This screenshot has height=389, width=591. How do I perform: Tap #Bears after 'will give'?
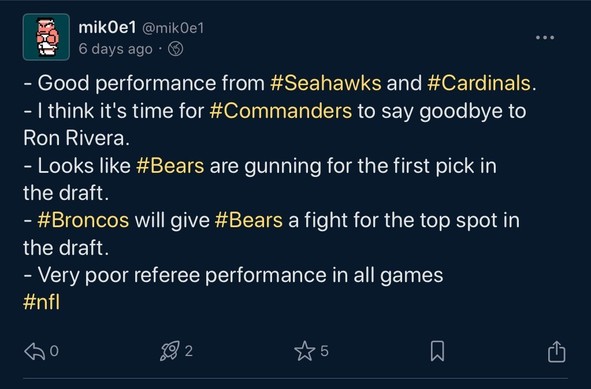pos(248,220)
